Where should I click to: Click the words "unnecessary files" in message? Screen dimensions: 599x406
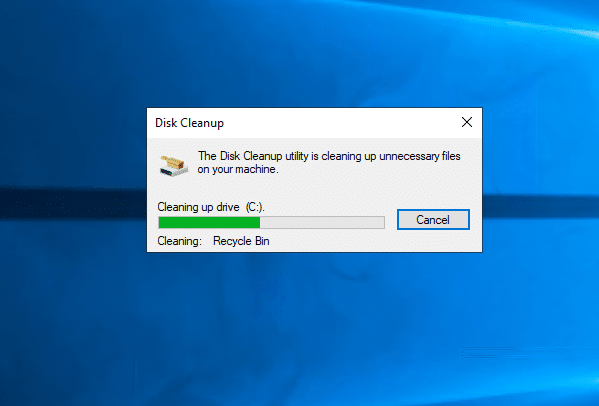420,156
